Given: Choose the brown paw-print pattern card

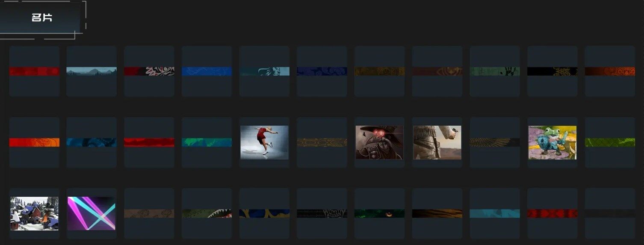Looking at the screenshot, I should 149,213.
